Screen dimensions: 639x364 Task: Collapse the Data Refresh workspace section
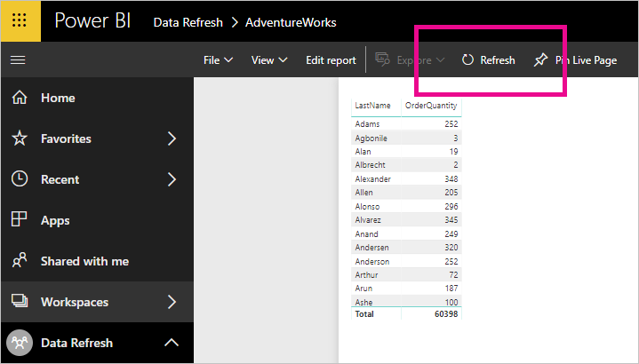tap(172, 343)
